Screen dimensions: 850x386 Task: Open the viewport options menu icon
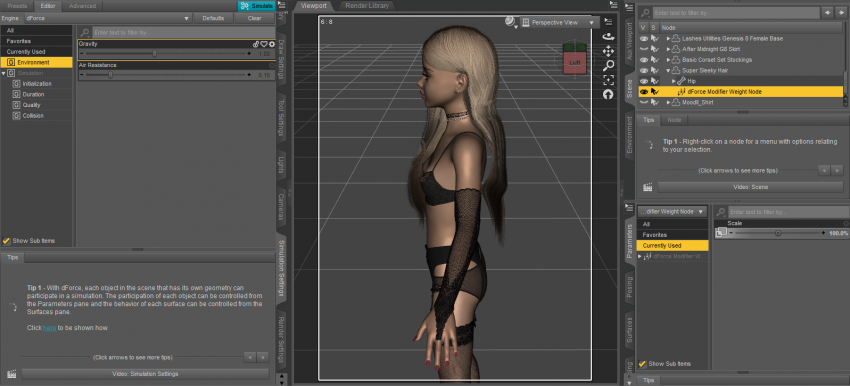pos(608,22)
